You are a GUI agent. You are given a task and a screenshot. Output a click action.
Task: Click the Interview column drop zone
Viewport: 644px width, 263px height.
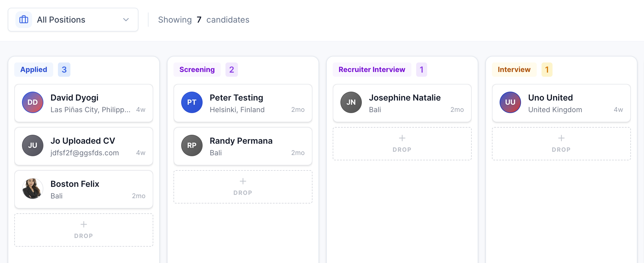[561, 144]
